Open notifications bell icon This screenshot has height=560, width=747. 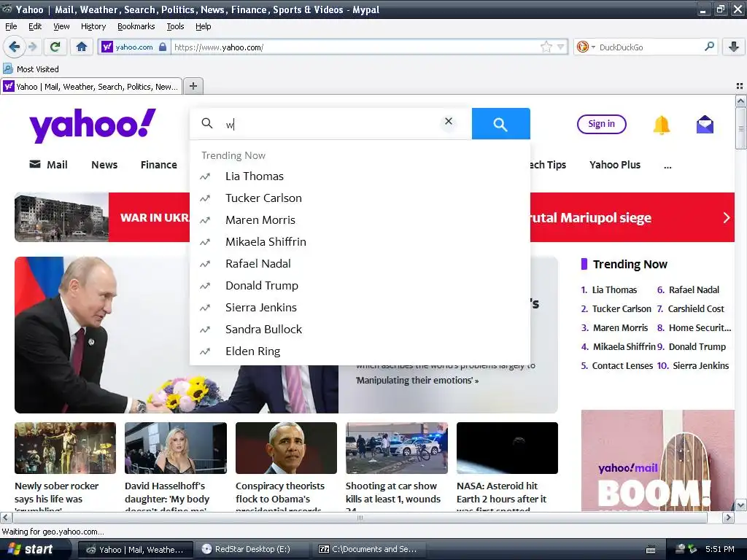pos(661,125)
